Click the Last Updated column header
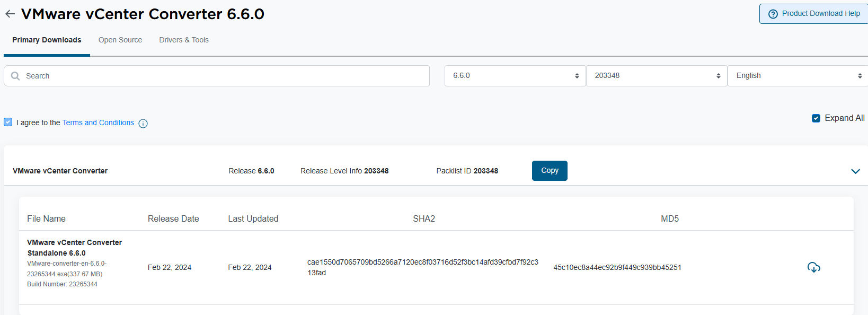This screenshot has width=868, height=315. [253, 218]
